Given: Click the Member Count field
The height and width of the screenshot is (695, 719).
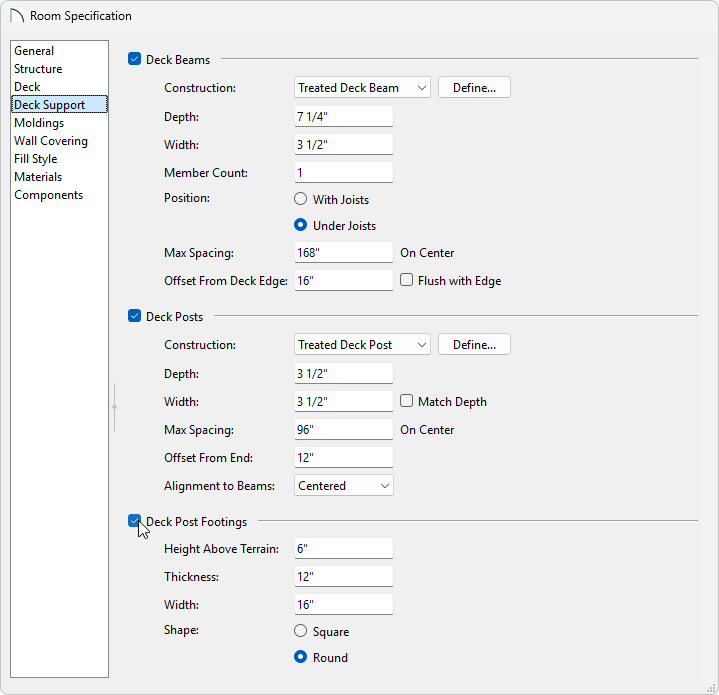Looking at the screenshot, I should coord(344,172).
